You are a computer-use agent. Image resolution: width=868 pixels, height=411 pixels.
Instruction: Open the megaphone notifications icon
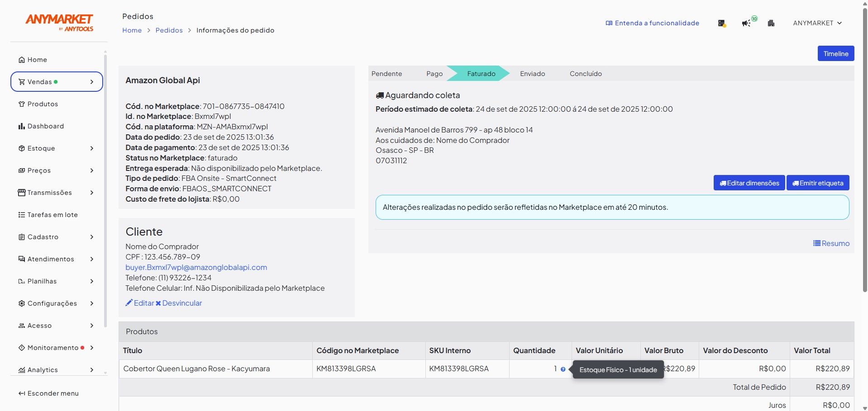(747, 23)
